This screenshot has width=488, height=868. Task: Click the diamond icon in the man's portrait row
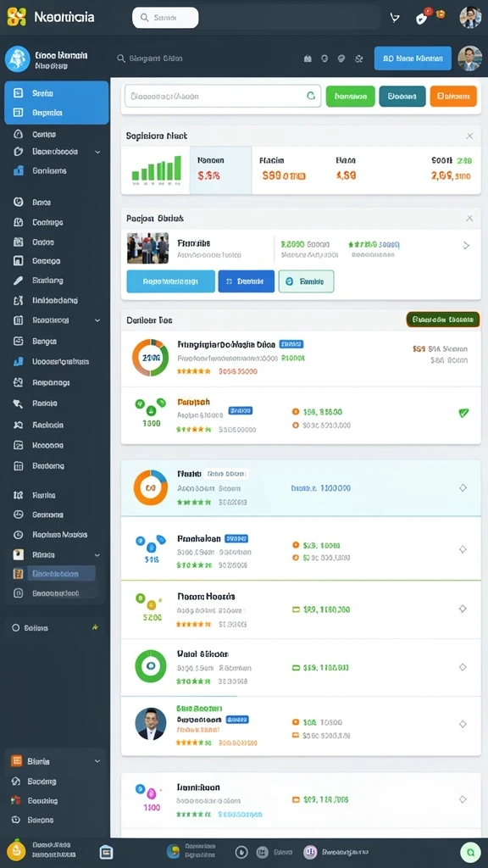[463, 724]
